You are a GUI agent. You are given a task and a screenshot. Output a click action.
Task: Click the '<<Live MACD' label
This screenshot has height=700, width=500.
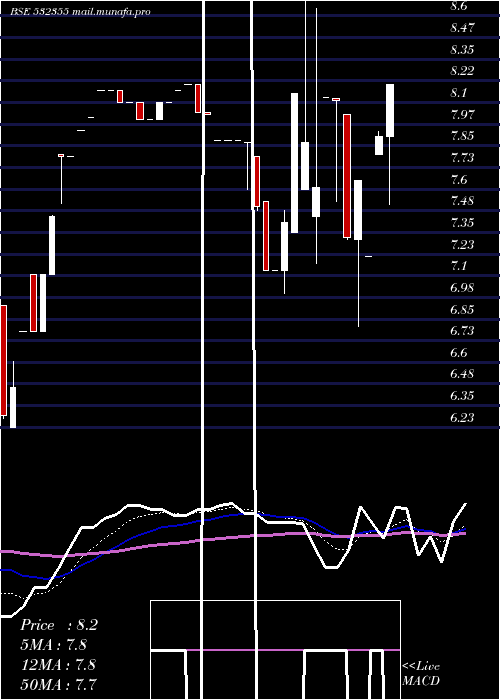coord(421,673)
